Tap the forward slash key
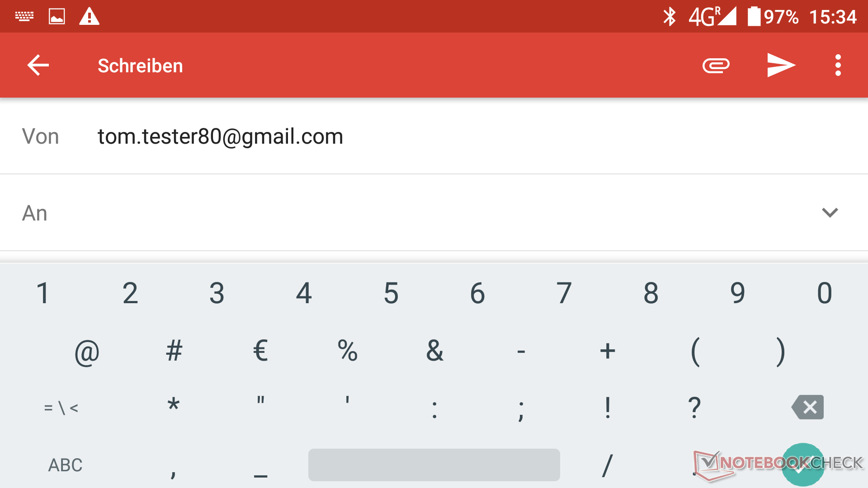Image resolution: width=868 pixels, height=488 pixels. click(608, 465)
